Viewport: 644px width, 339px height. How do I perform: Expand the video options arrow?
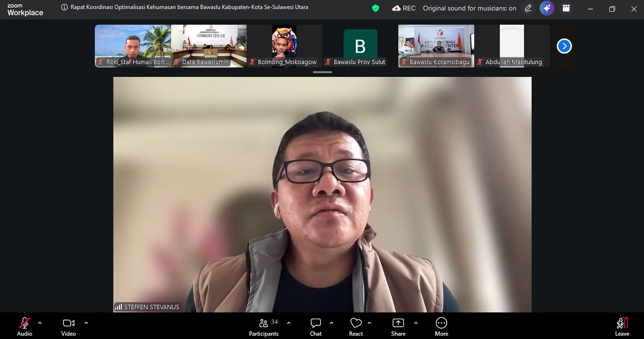(x=86, y=323)
